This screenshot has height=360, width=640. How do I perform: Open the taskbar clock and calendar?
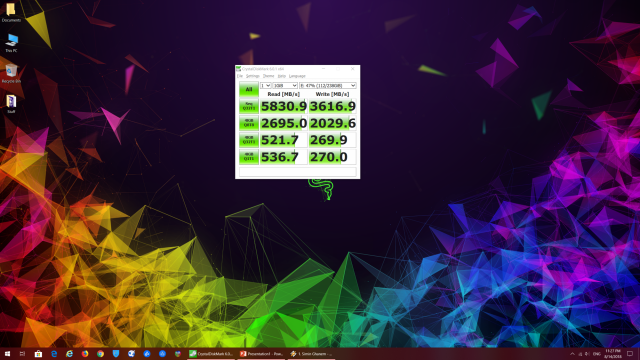pyautogui.click(x=613, y=354)
